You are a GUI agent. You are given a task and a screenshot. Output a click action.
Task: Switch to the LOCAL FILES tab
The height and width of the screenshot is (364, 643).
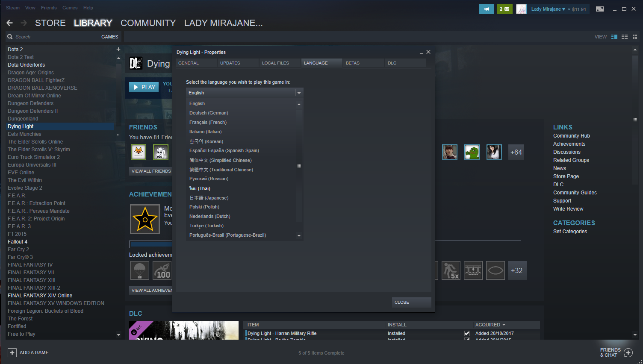(x=280, y=63)
